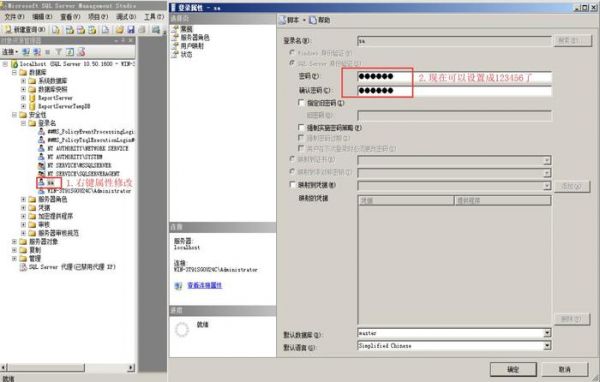Click the 删除 button below the credentials list
The height and width of the screenshot is (382, 600).
(x=572, y=319)
